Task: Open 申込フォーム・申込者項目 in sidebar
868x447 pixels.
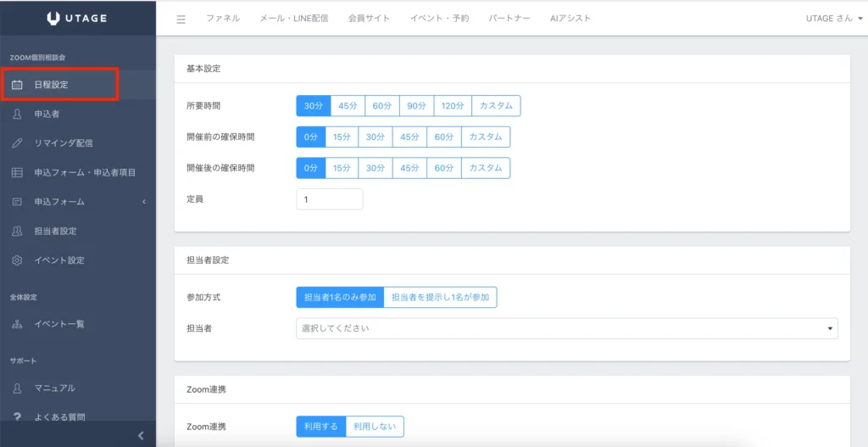Action: tap(78, 172)
